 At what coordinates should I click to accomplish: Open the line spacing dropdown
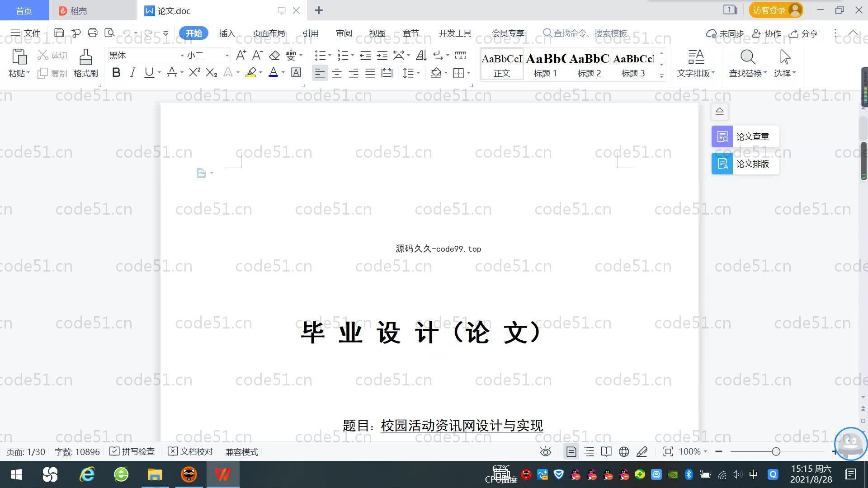(x=419, y=73)
